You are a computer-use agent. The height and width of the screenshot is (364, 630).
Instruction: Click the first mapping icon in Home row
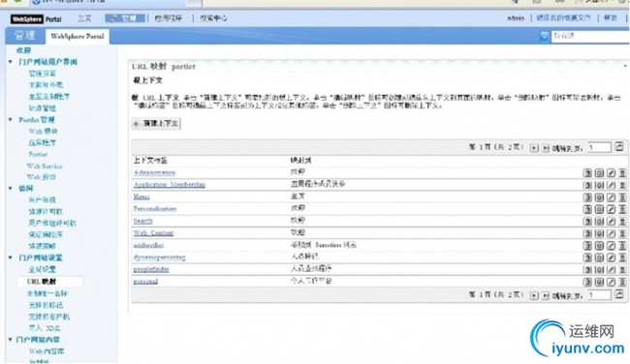pos(587,197)
